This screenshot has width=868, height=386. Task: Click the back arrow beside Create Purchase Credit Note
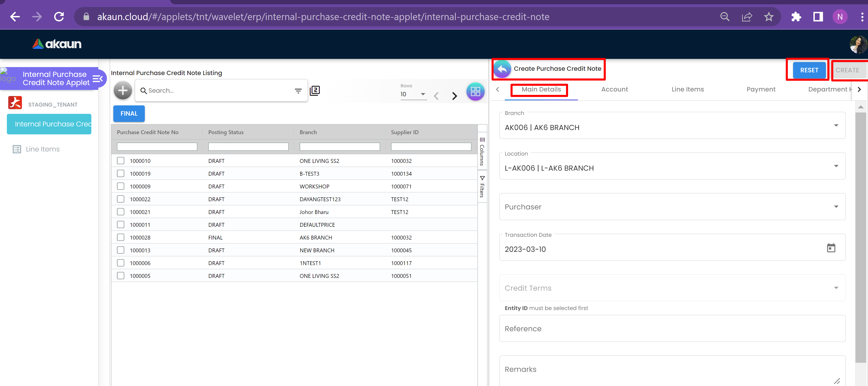[502, 69]
